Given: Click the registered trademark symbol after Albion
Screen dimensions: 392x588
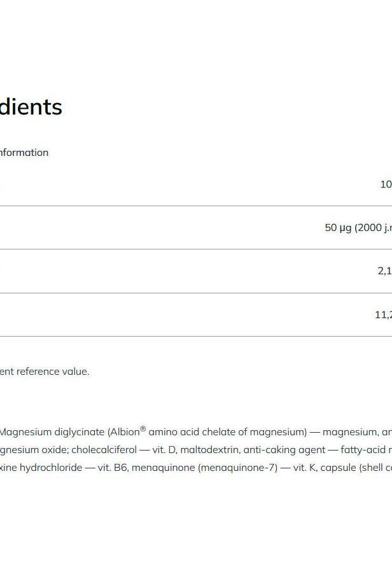Looking at the screenshot, I should pos(143,429).
